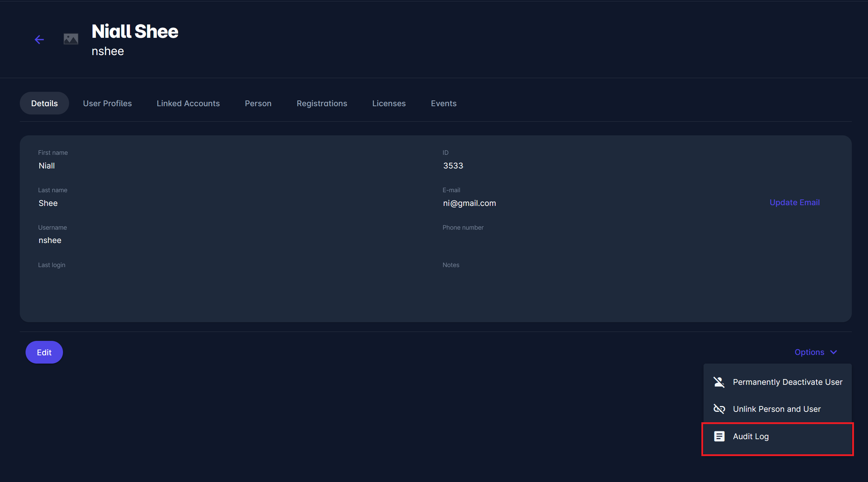Viewport: 868px width, 482px height.
Task: Click the Update Email link
Action: [794, 202]
